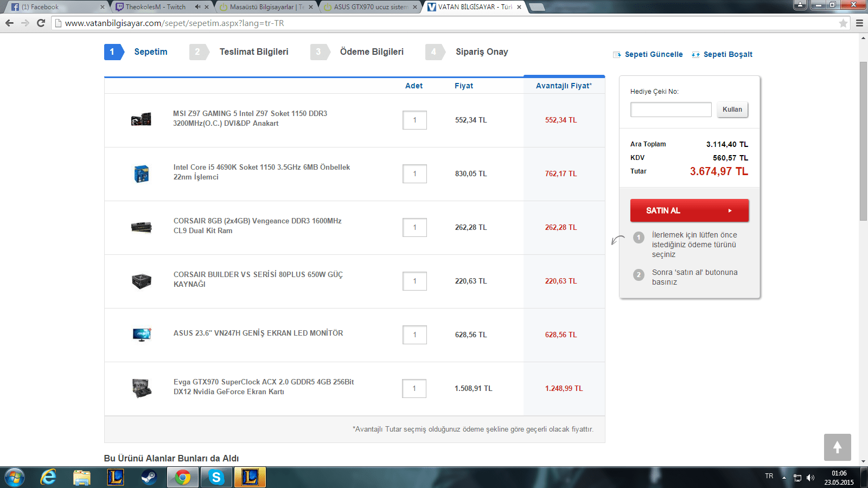Image resolution: width=868 pixels, height=488 pixels.
Task: Open the CORSAIR 8GB Vengeance DDR3 product link
Action: click(x=257, y=226)
